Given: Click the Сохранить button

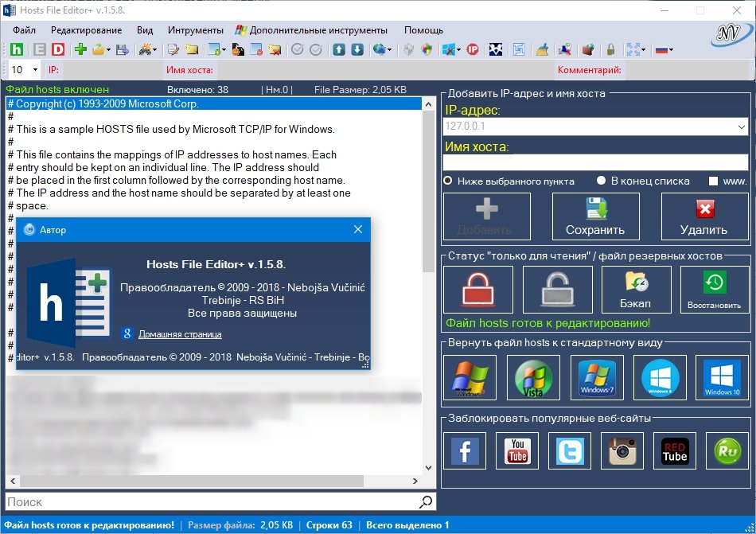Looking at the screenshot, I should (595, 216).
